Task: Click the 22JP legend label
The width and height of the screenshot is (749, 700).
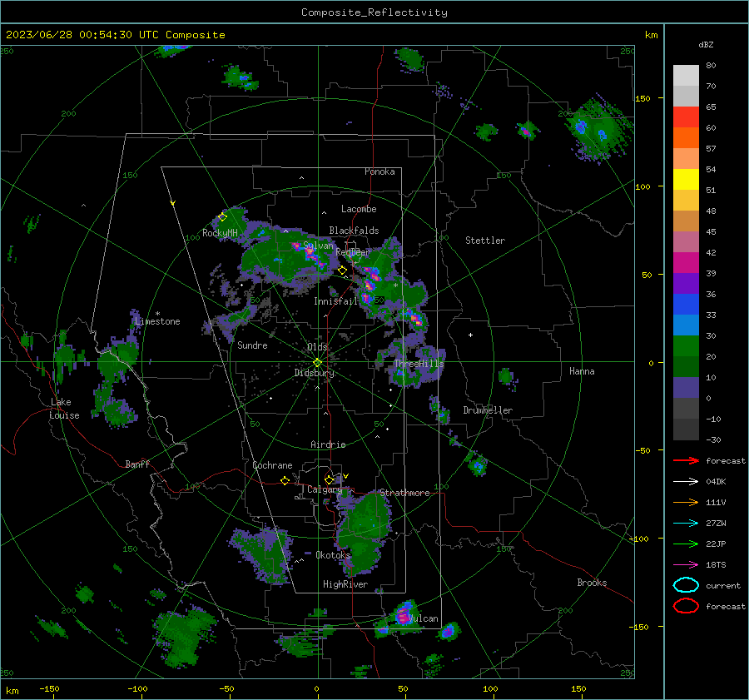Action: coord(716,544)
